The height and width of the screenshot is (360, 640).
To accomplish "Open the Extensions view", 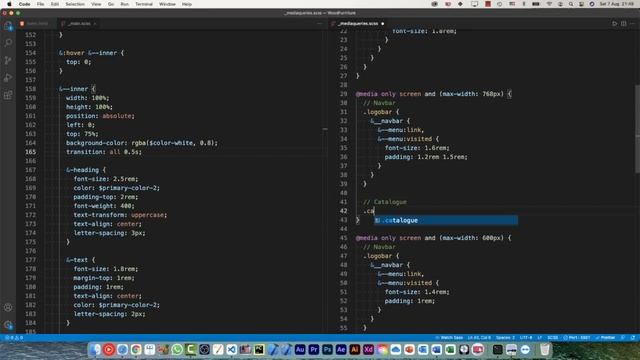I will click(8, 95).
